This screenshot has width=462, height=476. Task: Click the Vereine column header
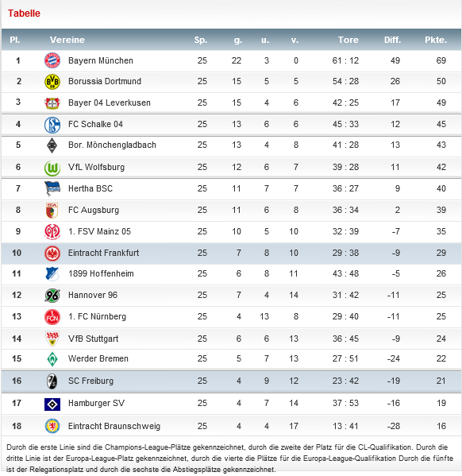(x=67, y=40)
